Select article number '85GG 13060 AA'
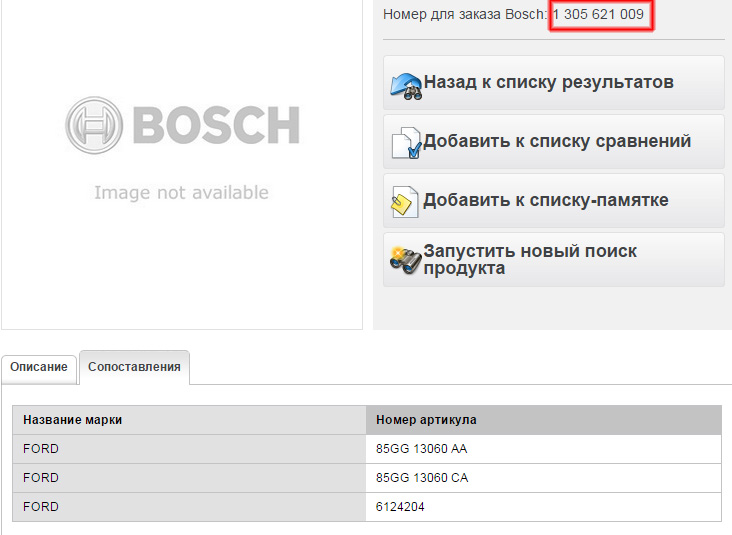The image size is (732, 535). tap(422, 449)
